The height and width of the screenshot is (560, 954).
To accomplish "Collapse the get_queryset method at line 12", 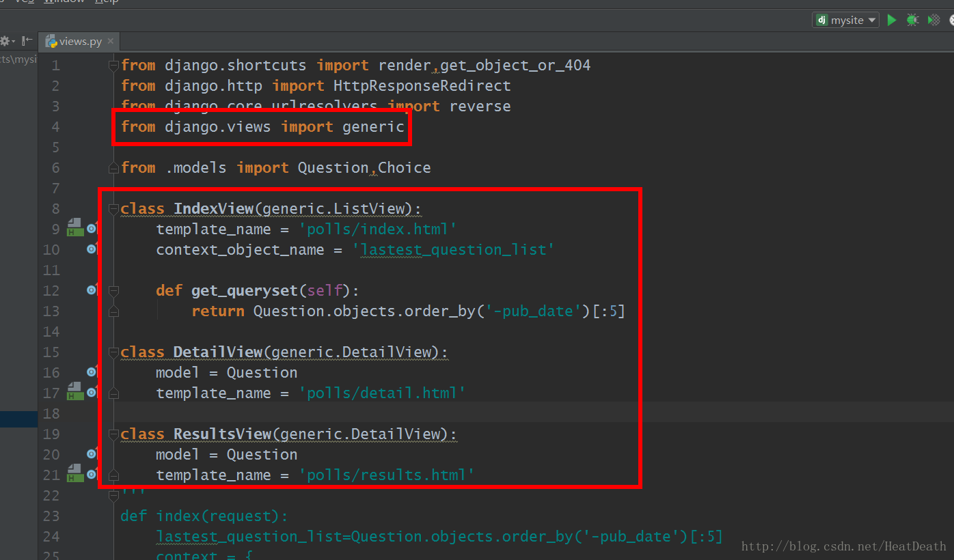I will (114, 291).
